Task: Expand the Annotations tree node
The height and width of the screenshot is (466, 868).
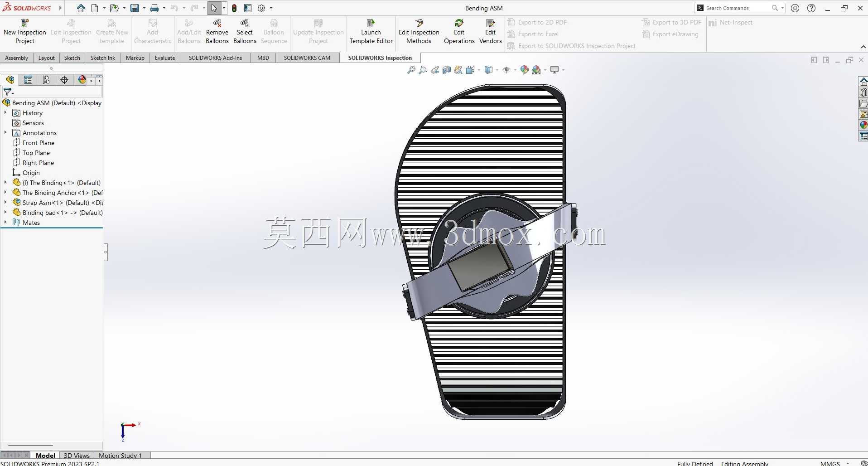Action: pyautogui.click(x=5, y=133)
